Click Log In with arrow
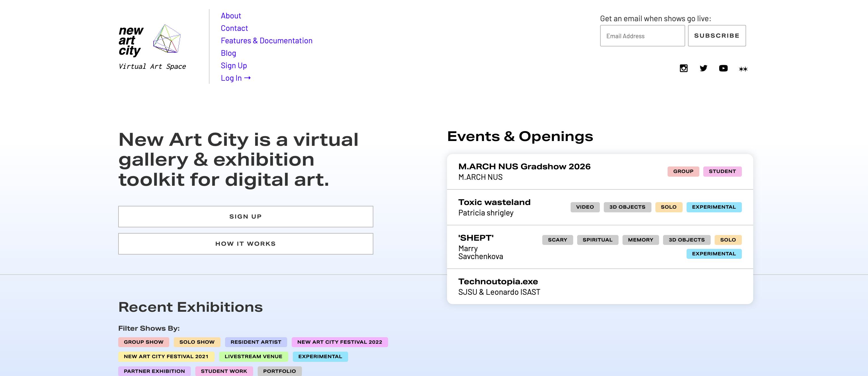Image resolution: width=868 pixels, height=376 pixels. coord(236,78)
